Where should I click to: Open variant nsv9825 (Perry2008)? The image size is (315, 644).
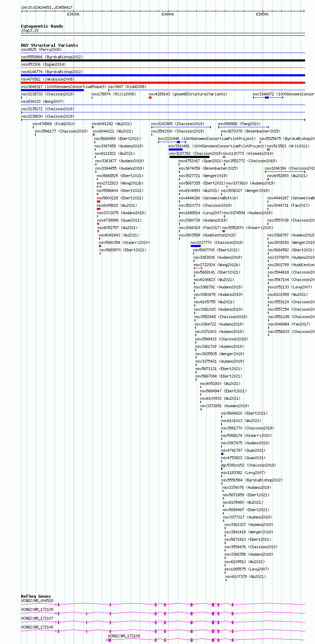click(x=41, y=49)
